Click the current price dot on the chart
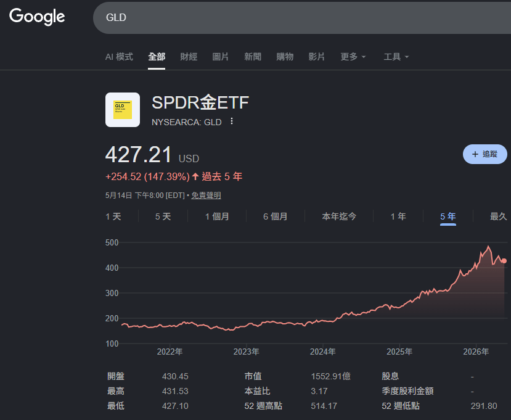This screenshot has width=511, height=420. (504, 261)
